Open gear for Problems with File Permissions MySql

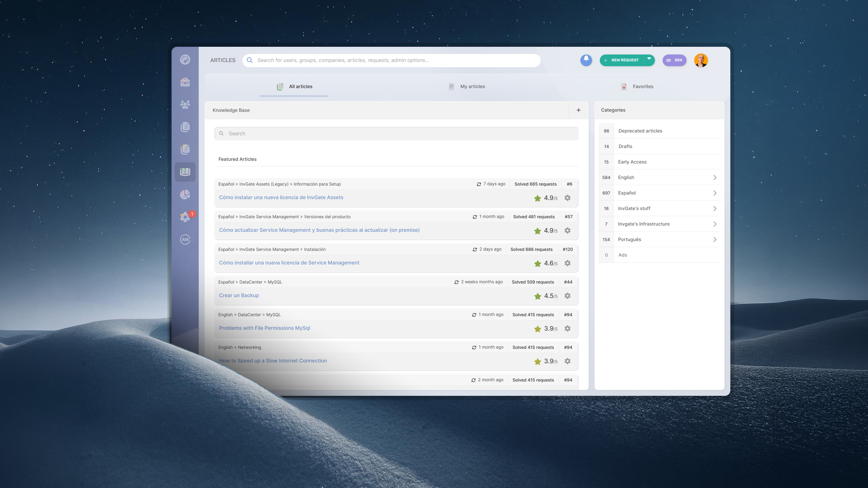(568, 328)
